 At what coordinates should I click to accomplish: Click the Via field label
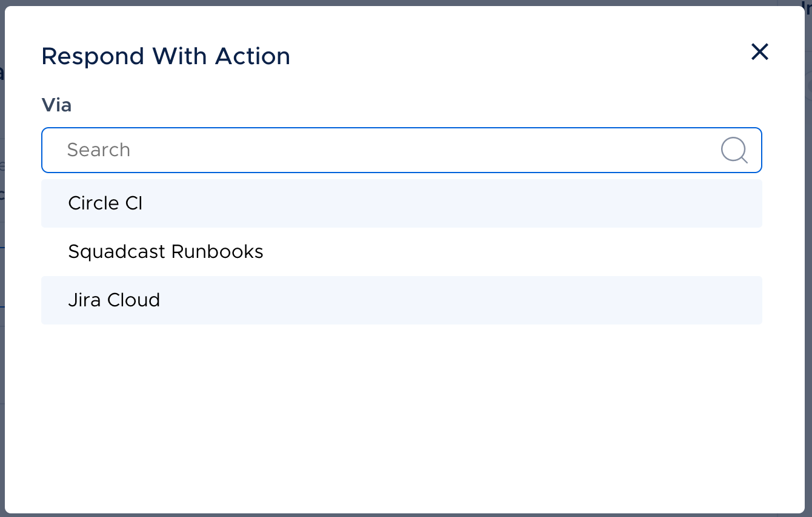(56, 105)
